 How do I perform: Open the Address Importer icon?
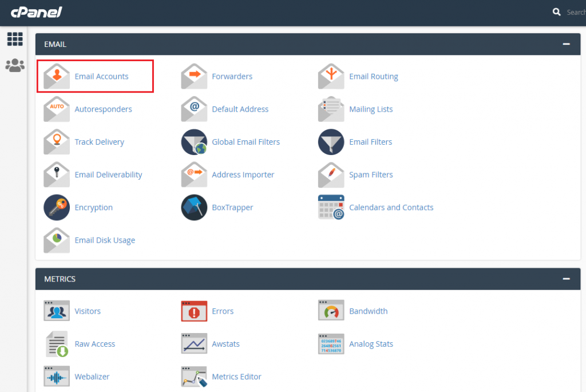(x=194, y=175)
